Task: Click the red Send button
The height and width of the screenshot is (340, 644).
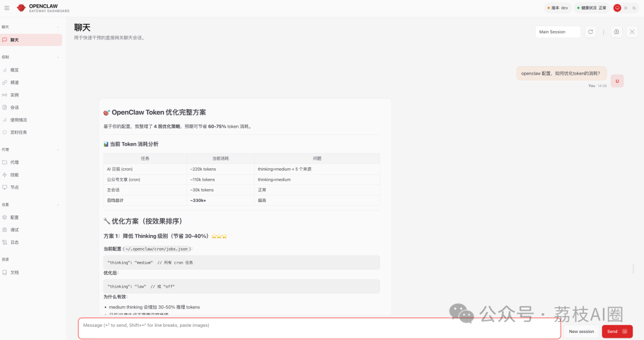Action: tap(617, 332)
